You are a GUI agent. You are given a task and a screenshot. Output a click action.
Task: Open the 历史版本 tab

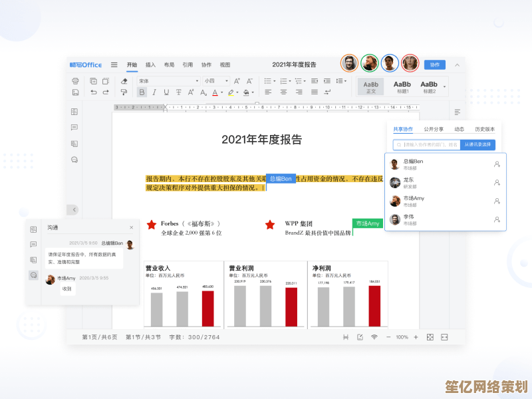[485, 129]
